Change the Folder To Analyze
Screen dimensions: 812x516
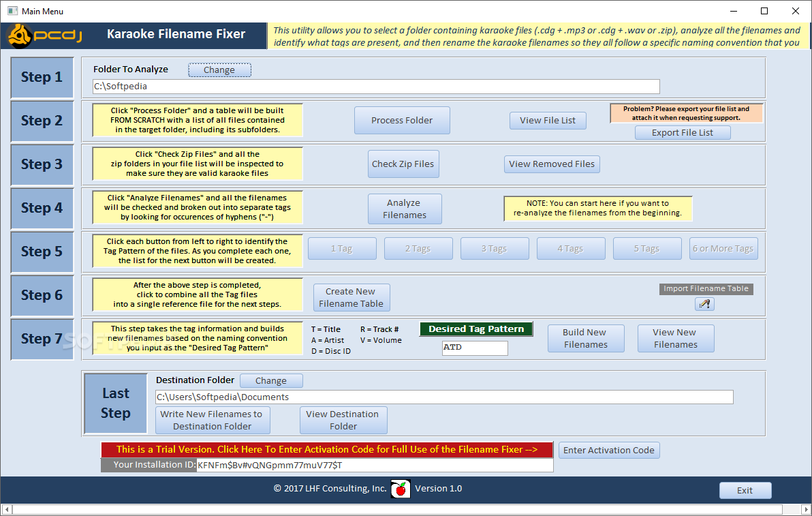[x=219, y=70]
